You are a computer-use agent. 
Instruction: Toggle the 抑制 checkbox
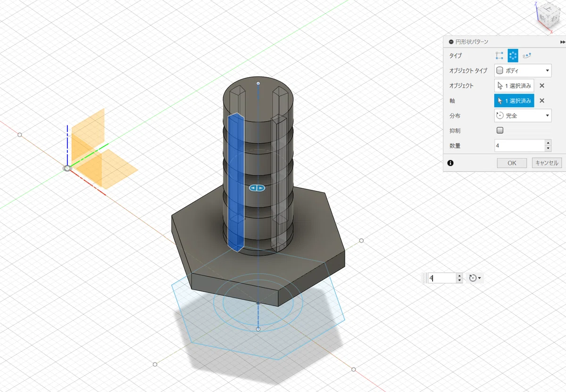[x=500, y=131]
